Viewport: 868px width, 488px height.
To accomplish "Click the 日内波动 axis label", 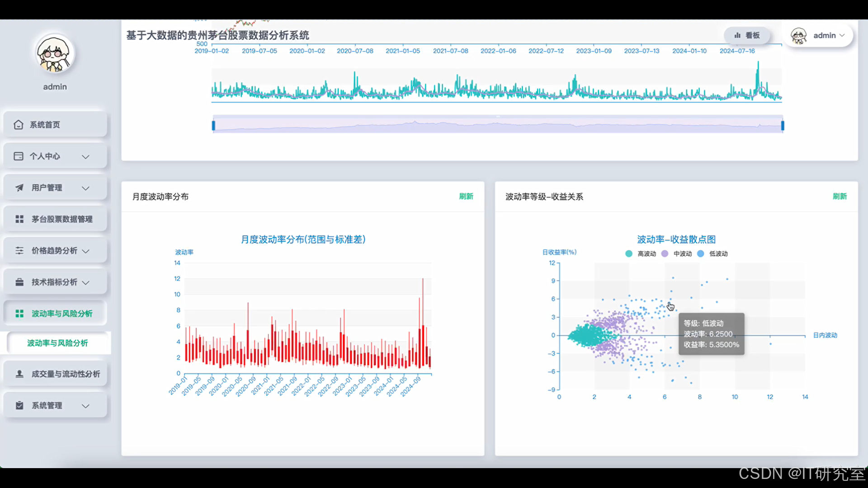I will [x=825, y=335].
